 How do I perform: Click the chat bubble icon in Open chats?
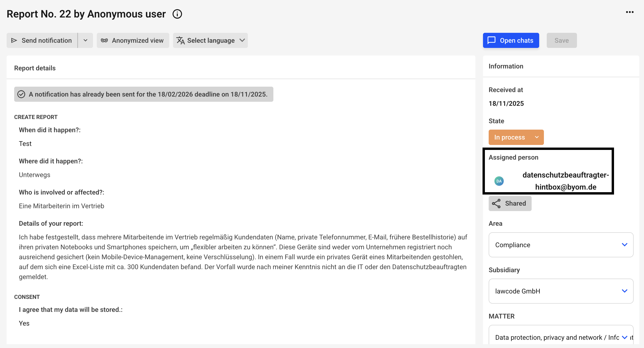(491, 40)
